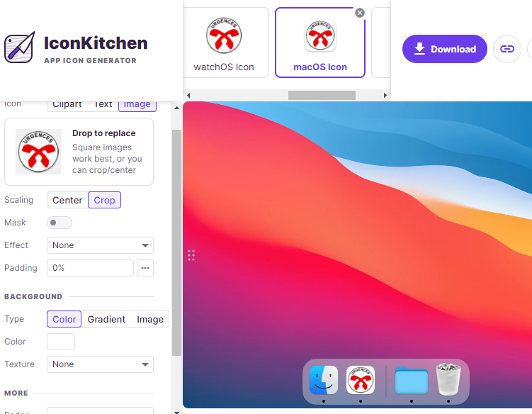This screenshot has height=414, width=532.
Task: Click scroll-down arrow of settings panel
Action: click(176, 412)
